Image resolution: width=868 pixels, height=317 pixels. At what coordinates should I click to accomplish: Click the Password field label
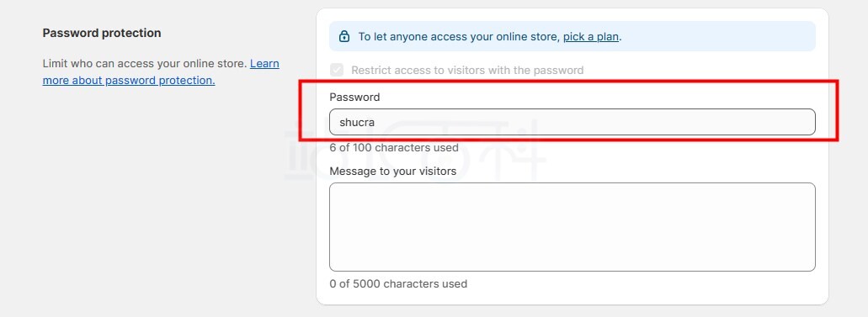coord(354,98)
